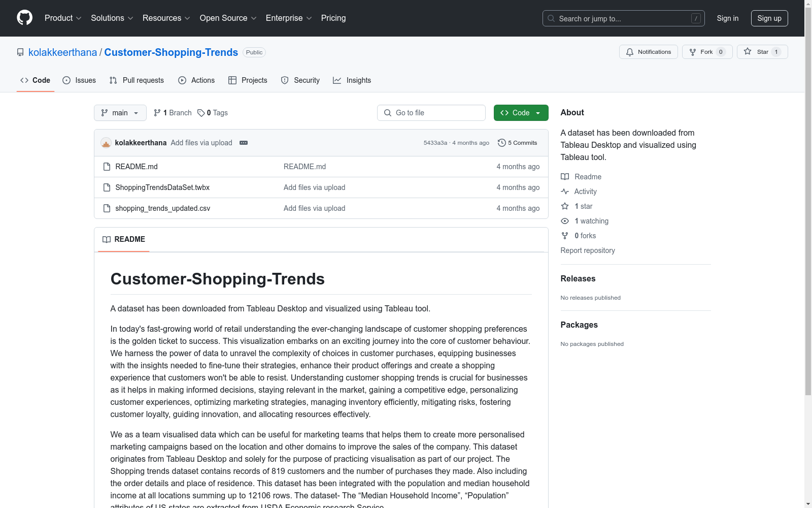The image size is (812, 508).
Task: Open the Security tab
Action: click(300, 80)
